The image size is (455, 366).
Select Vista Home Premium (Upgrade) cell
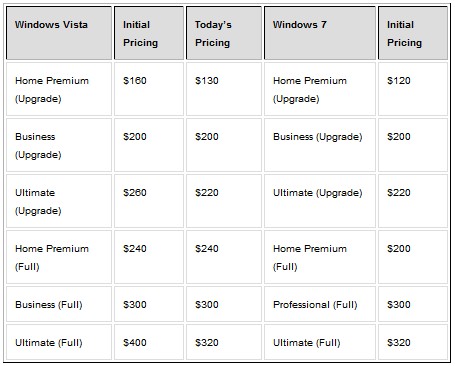pyautogui.click(x=59, y=89)
